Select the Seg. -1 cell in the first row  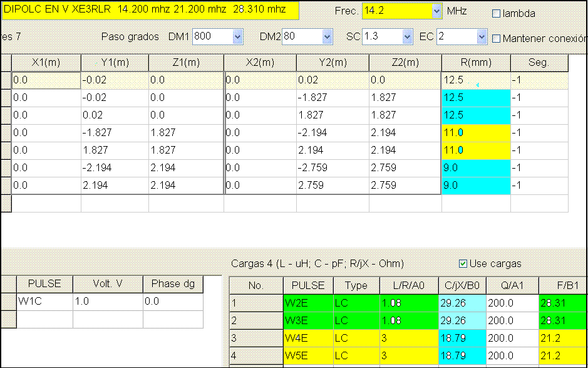pyautogui.click(x=539, y=80)
